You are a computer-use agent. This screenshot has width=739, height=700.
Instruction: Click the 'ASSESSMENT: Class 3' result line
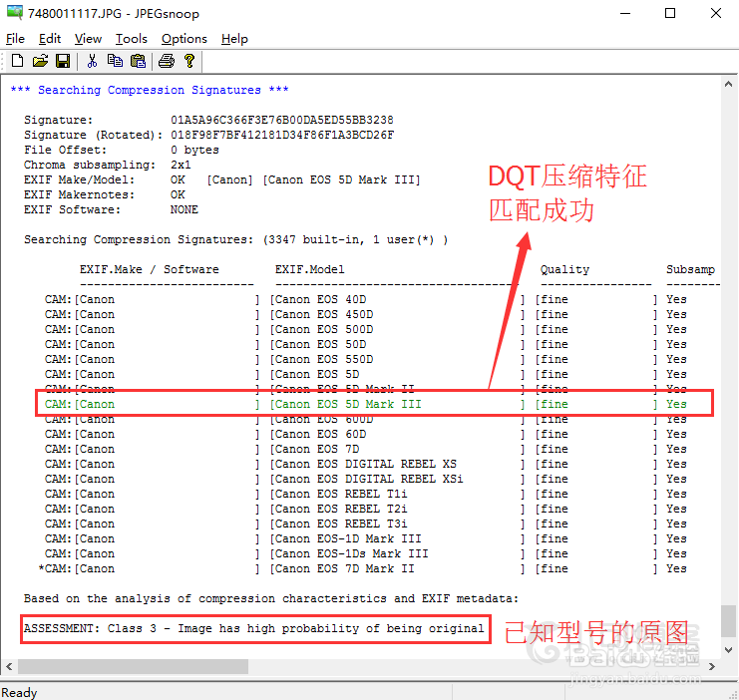(x=254, y=629)
